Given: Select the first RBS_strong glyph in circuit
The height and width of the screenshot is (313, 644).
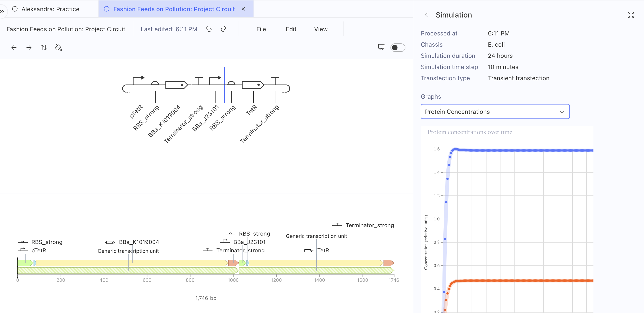Looking at the screenshot, I should tap(155, 83).
